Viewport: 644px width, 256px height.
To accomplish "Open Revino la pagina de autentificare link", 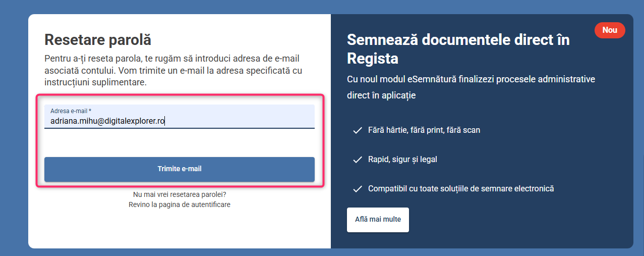I will coord(180,204).
